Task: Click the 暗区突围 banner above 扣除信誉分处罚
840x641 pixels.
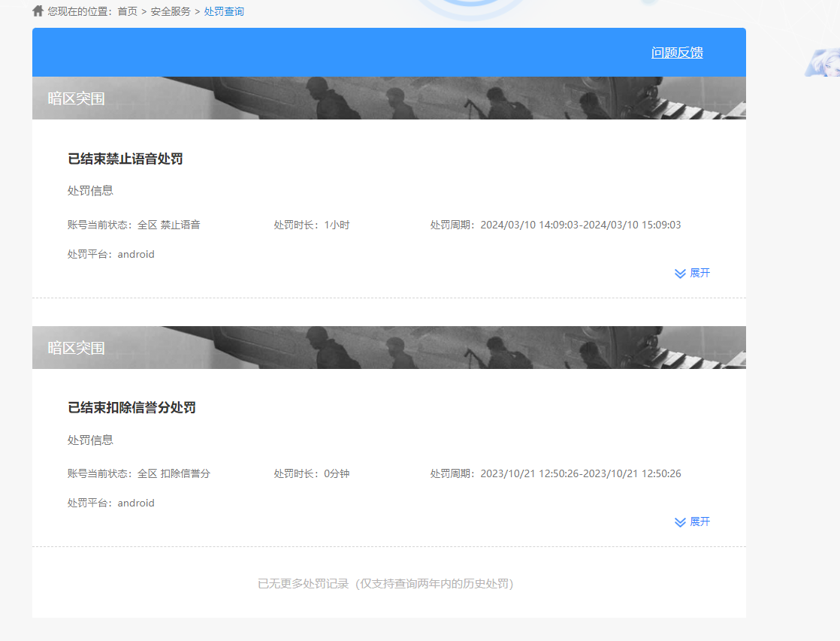Action: click(389, 347)
